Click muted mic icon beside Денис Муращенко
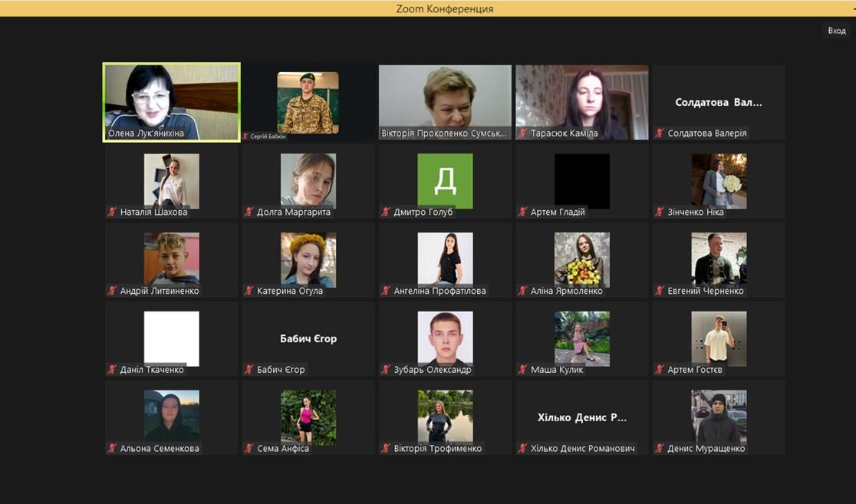This screenshot has width=856, height=504. [x=660, y=449]
